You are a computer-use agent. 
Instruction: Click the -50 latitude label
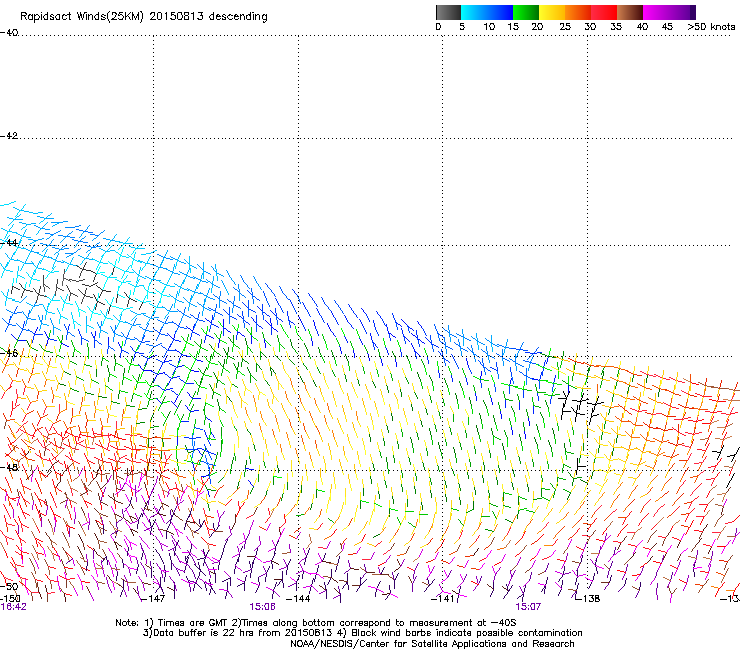(x=9, y=587)
